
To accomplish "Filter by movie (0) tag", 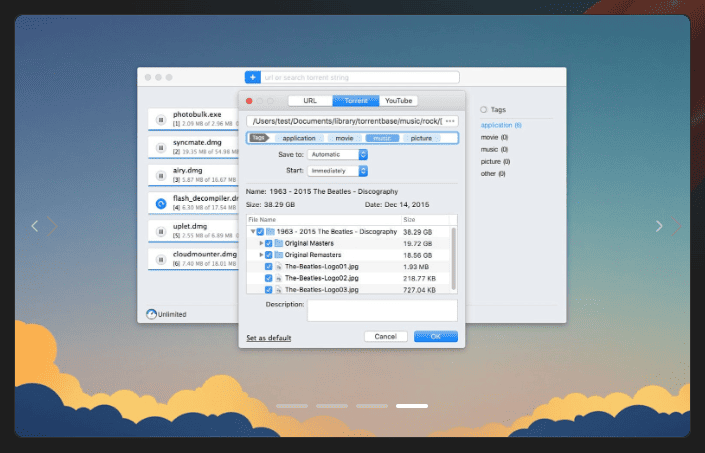I will click(494, 137).
